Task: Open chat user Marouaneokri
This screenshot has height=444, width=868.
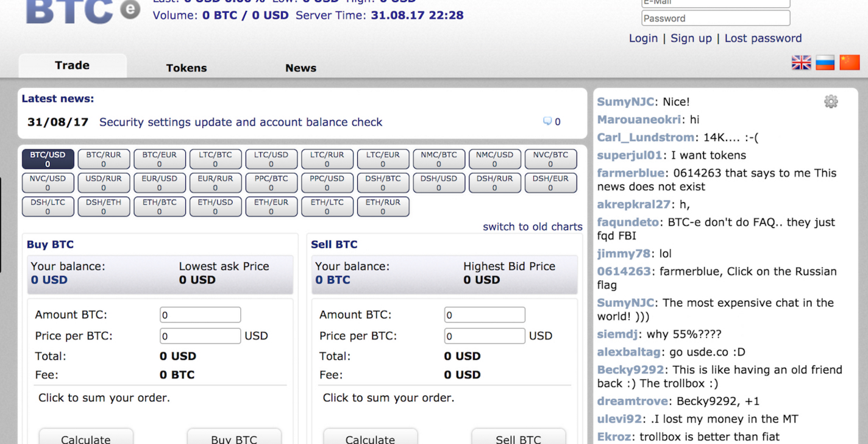Action: [640, 120]
